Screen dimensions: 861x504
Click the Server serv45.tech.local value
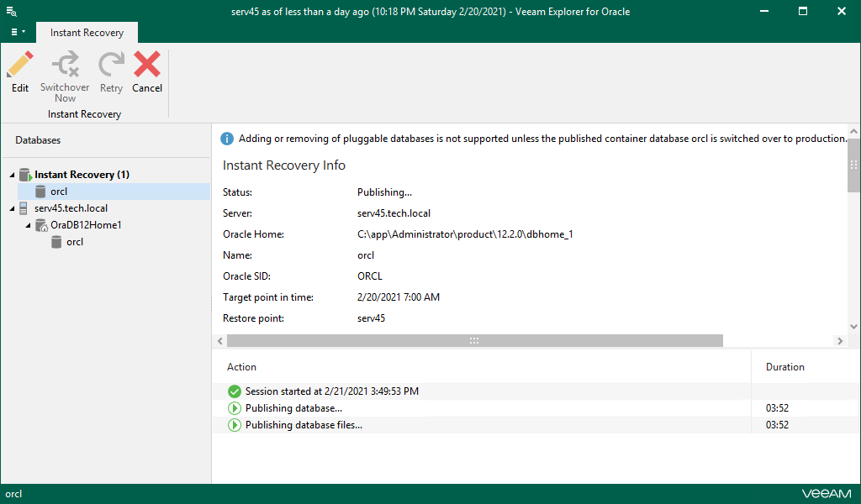(x=394, y=213)
